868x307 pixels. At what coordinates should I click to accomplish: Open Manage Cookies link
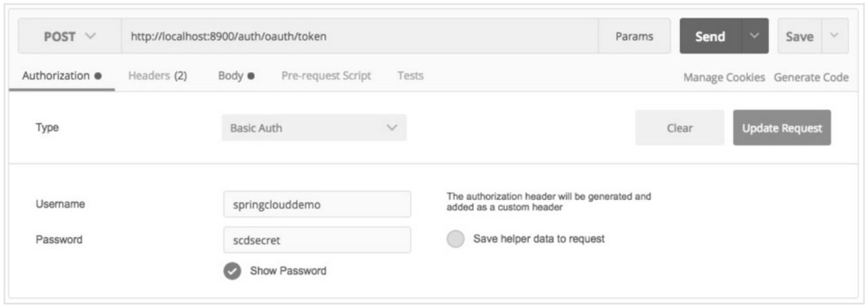(724, 77)
